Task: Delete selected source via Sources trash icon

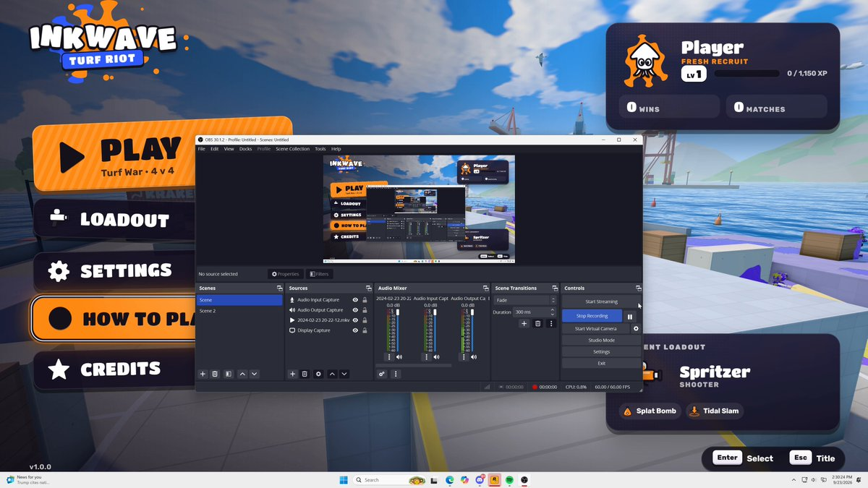Action: click(305, 374)
